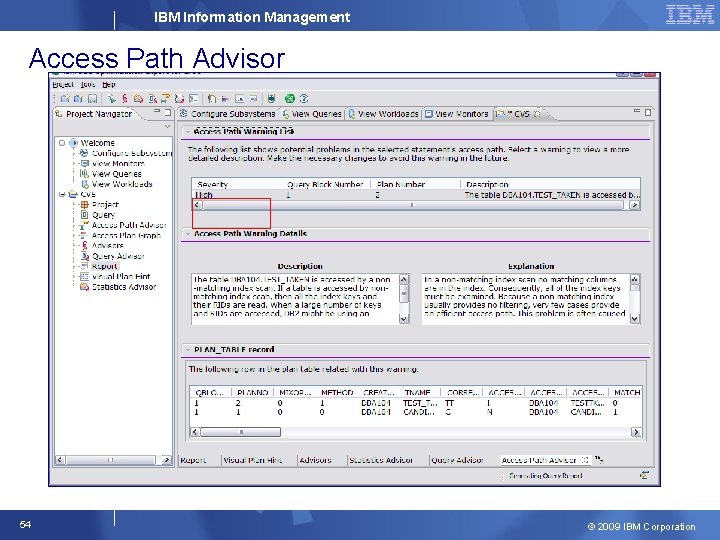
Task: Switch to the bottom Query Advisor tab
Action: [457, 460]
